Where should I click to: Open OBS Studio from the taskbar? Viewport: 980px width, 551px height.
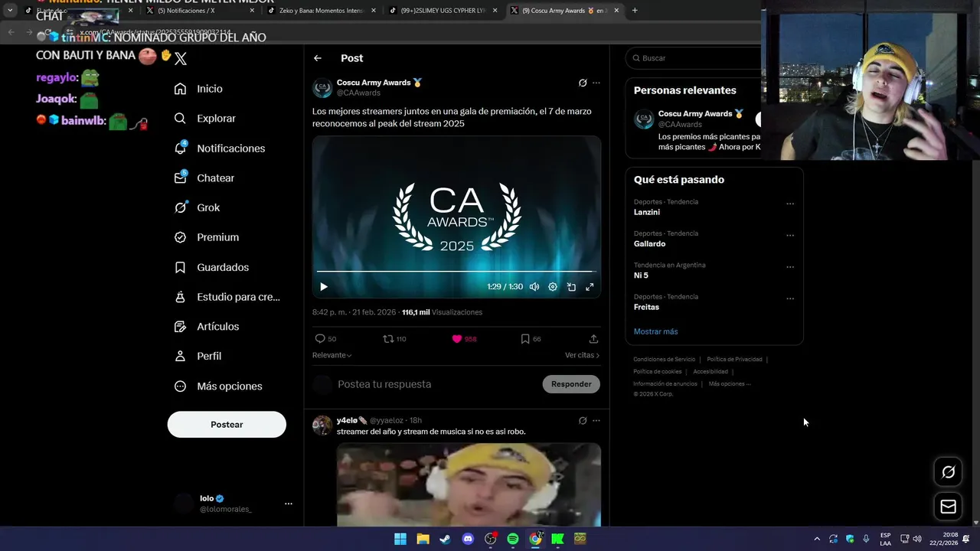(491, 539)
